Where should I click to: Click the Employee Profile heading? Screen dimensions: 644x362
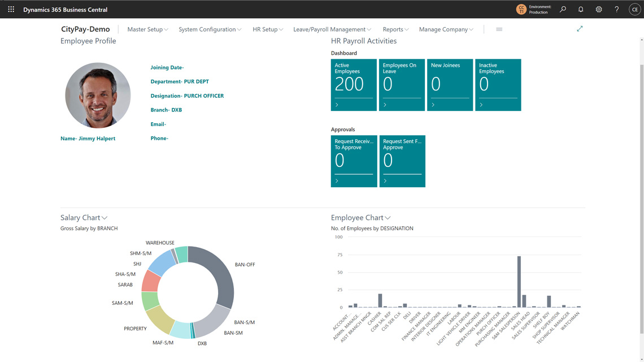tap(88, 41)
